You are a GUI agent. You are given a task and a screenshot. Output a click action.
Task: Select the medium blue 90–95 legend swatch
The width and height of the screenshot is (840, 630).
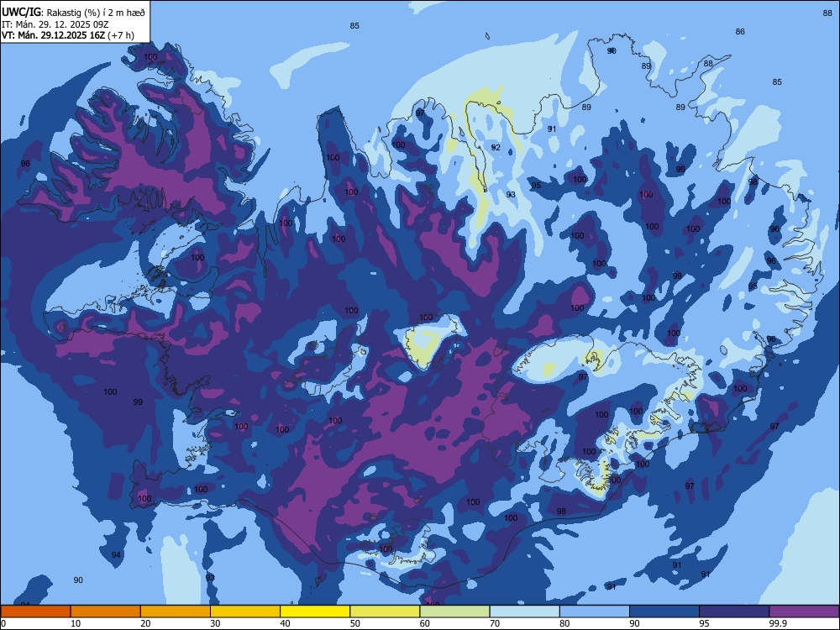coord(664,612)
